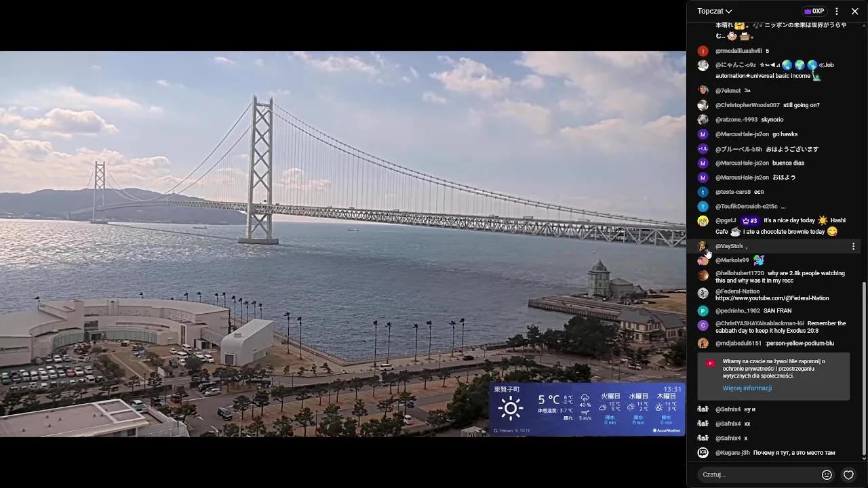Click the @Federal-Nation avatar
This screenshot has height=488, width=868.
tap(703, 293)
